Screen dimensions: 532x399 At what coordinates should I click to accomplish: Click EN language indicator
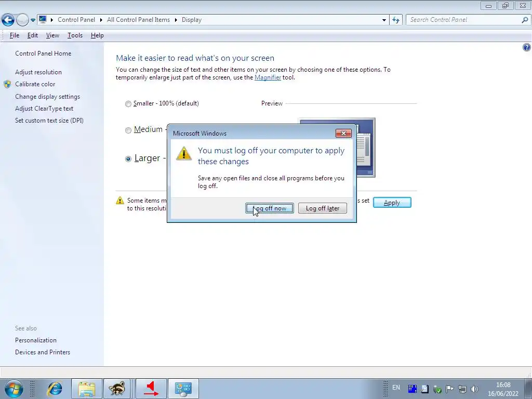point(396,388)
